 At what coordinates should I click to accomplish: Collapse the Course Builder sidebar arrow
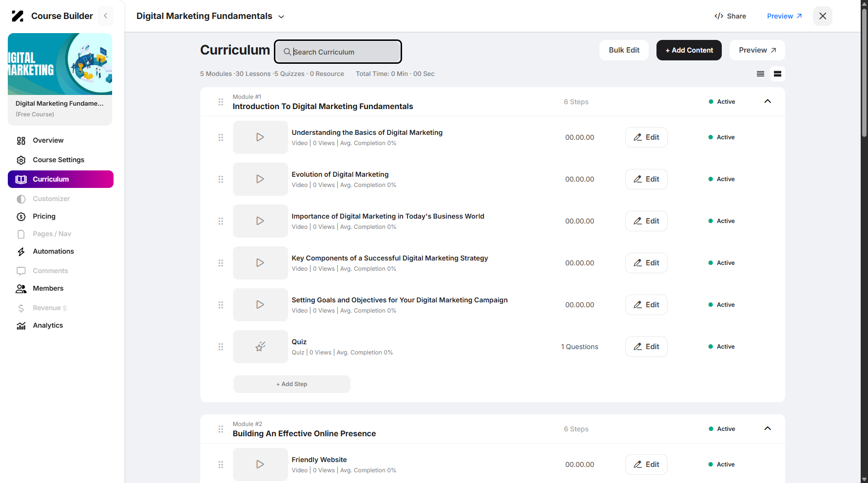coord(105,16)
